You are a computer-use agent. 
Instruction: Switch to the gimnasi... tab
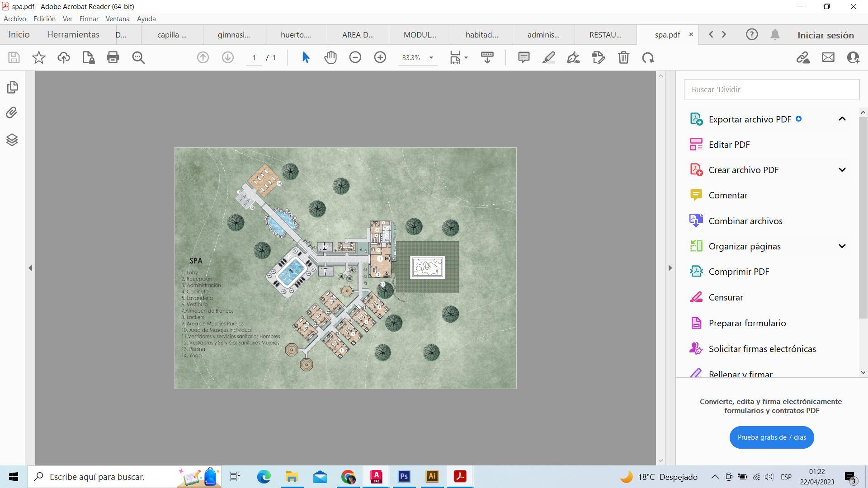[234, 35]
